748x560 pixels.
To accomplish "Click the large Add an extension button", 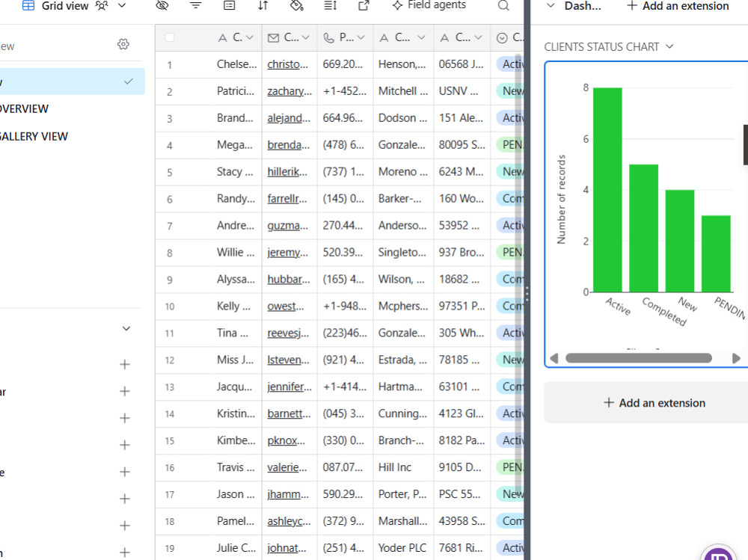I will tap(646, 403).
